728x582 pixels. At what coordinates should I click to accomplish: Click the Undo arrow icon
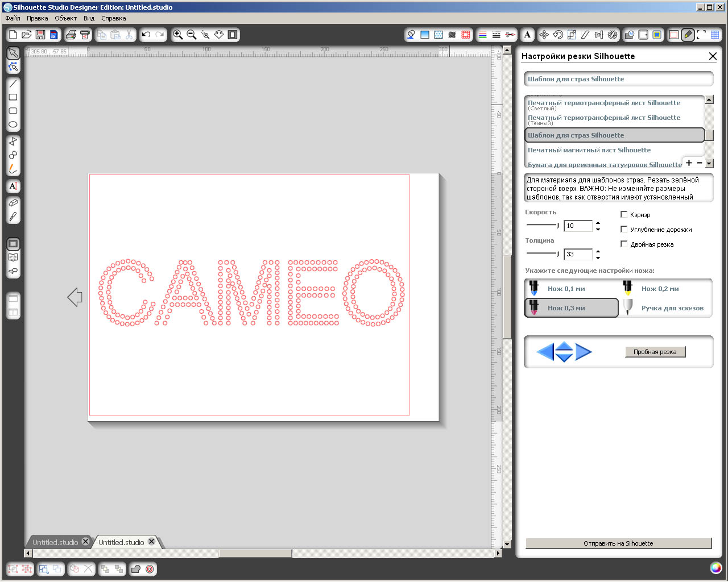point(146,35)
